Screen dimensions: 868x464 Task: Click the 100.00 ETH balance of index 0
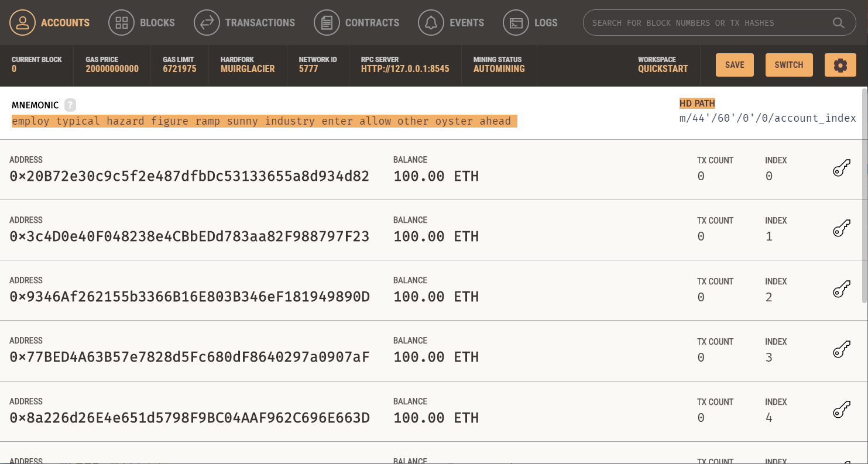tap(436, 176)
